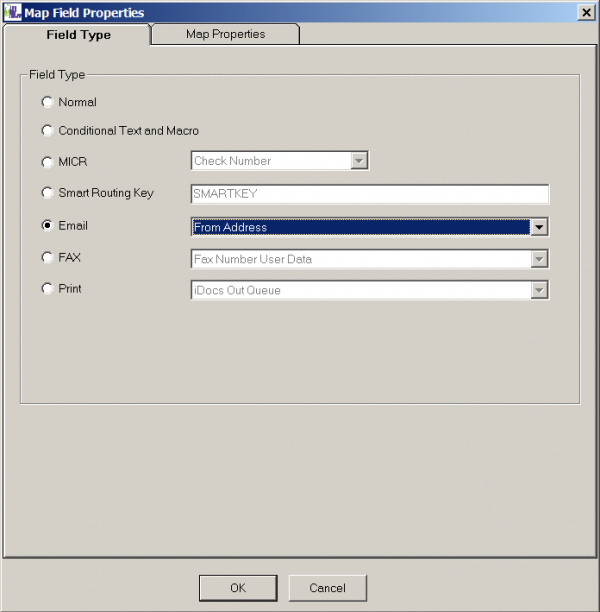Pick the Email radio button
This screenshot has height=612, width=600.
click(x=47, y=226)
